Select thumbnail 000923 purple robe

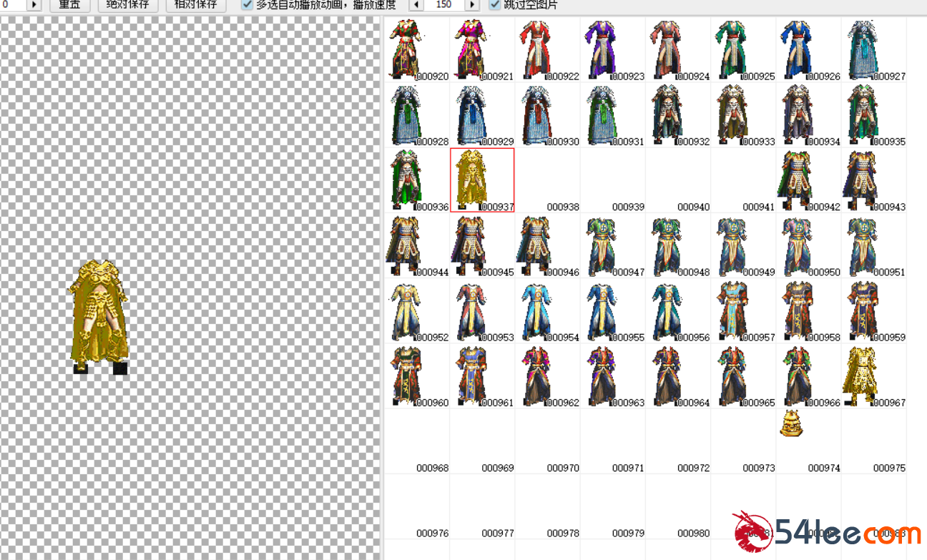[x=613, y=49]
